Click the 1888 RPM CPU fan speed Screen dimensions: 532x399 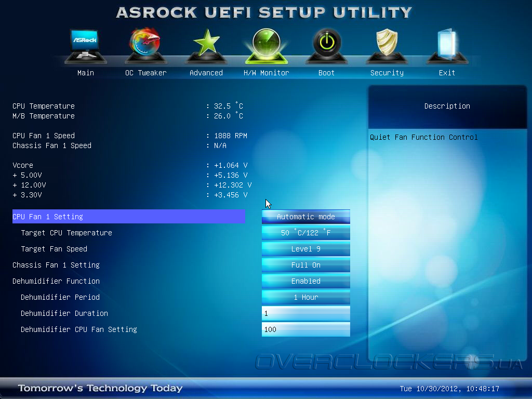tap(231, 136)
